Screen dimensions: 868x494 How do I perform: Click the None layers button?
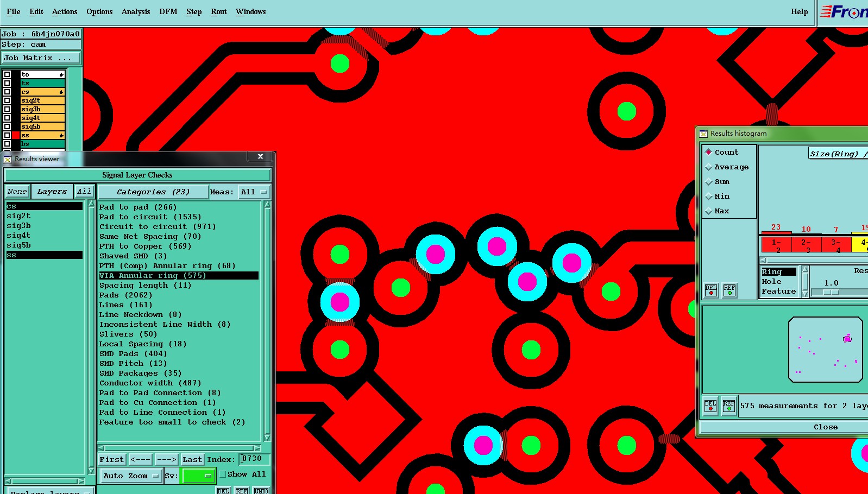[17, 192]
